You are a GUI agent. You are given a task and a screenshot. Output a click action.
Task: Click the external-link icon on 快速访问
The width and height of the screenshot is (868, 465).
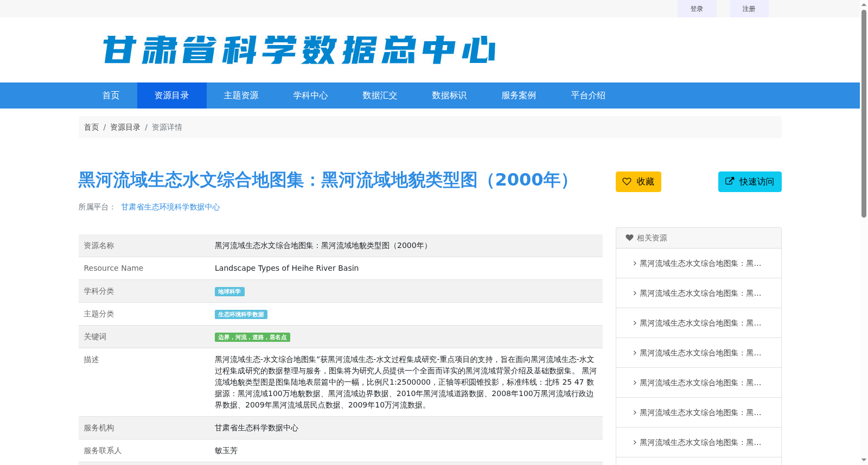tap(730, 181)
